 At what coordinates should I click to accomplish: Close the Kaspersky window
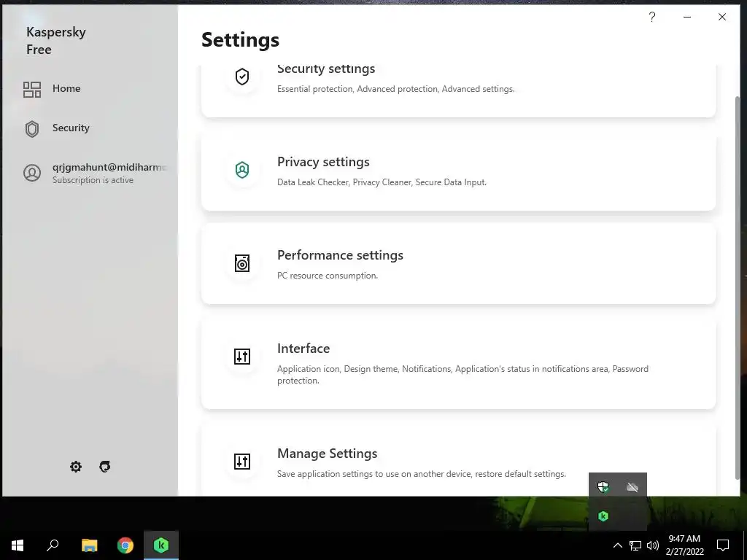click(x=722, y=17)
